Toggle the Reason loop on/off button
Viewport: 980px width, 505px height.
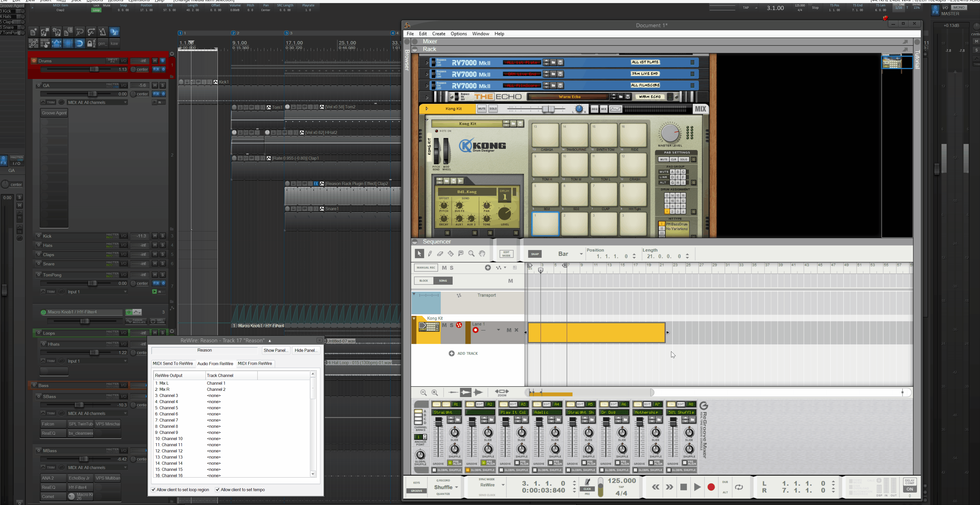tap(739, 487)
